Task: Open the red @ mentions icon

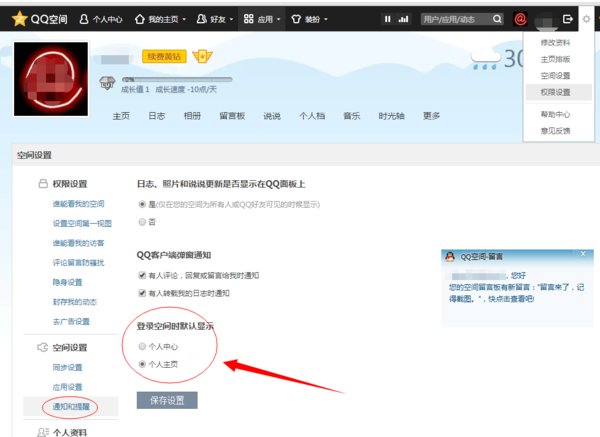Action: tap(520, 19)
